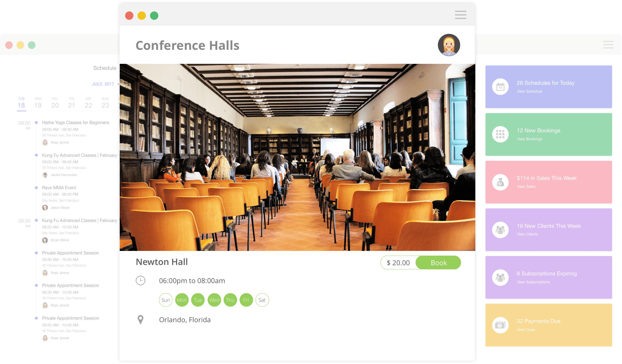Click the purple 6 Subscriptions Expiring card
Screen dimensions: 622x364
click(x=549, y=277)
